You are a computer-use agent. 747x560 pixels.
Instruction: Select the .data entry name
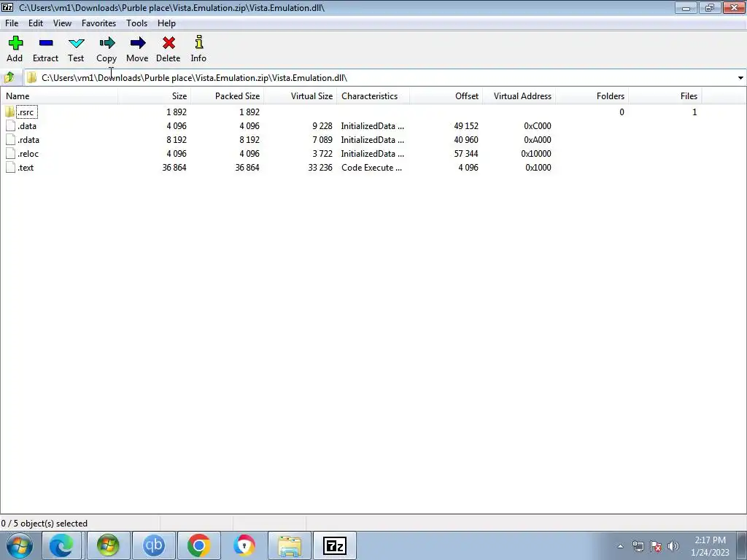coord(27,126)
